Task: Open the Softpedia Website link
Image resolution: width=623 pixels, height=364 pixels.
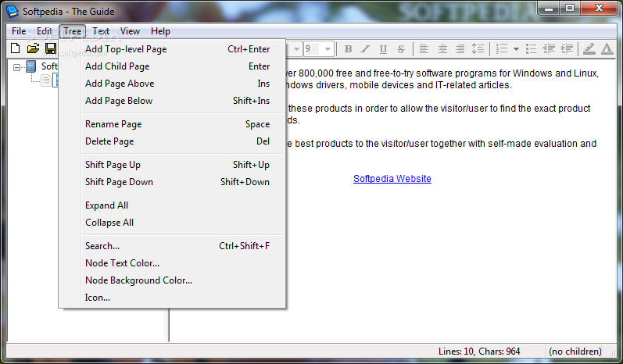Action: [x=392, y=179]
